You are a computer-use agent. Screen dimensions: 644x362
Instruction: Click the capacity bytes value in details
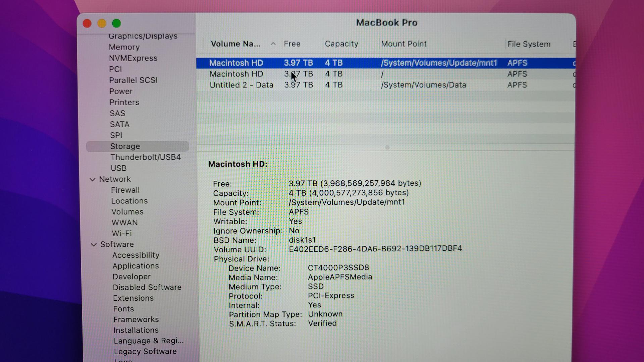(349, 193)
